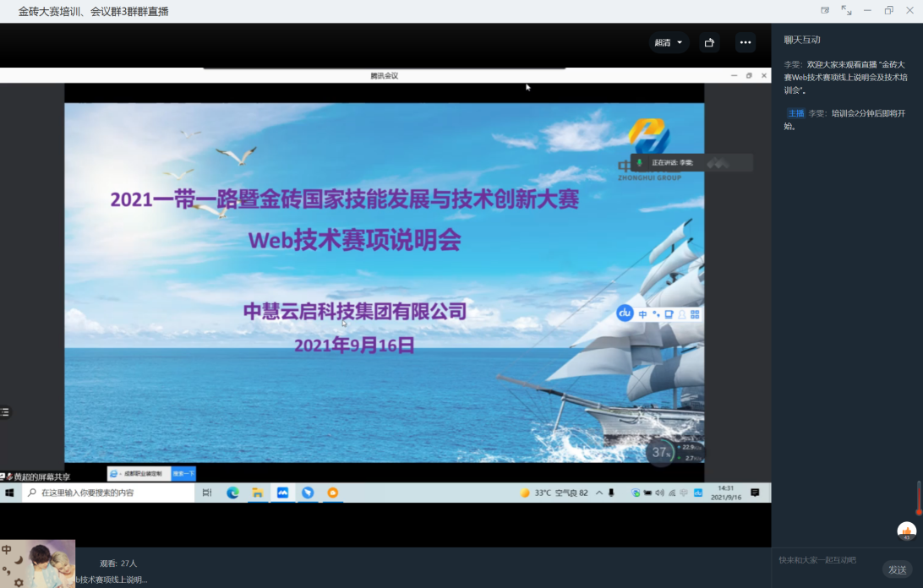Close the inner 腾讯会议 window
The height and width of the screenshot is (588, 923).
click(764, 75)
